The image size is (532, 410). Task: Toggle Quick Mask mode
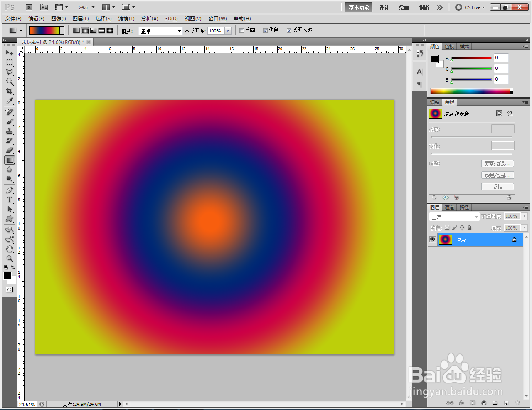9,290
